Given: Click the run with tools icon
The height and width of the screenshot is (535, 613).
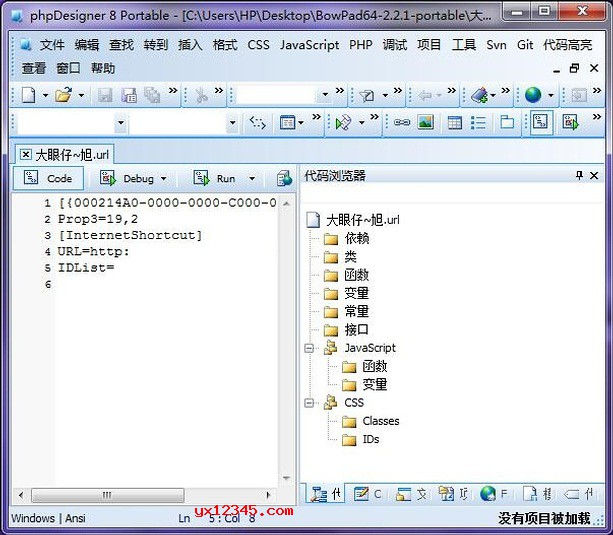Looking at the screenshot, I should point(343,123).
